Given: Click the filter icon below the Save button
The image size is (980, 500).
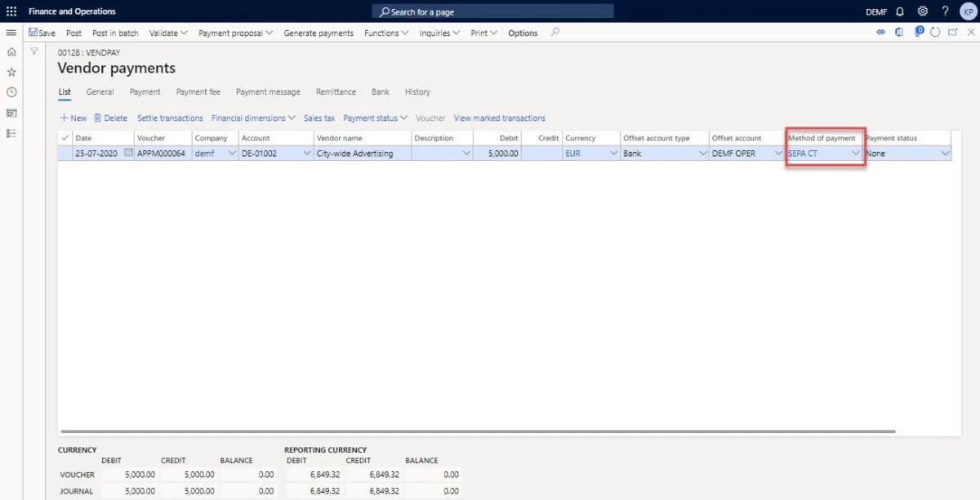Looking at the screenshot, I should coord(33,50).
